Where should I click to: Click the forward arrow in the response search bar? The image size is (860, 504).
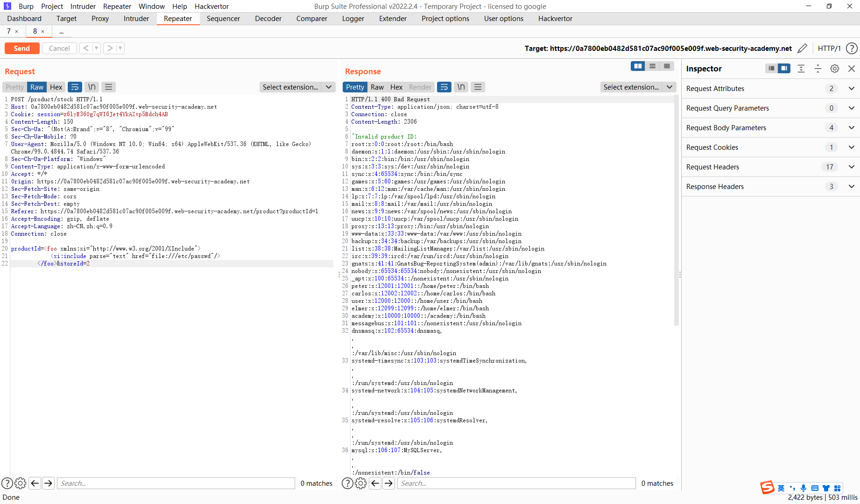[388, 483]
